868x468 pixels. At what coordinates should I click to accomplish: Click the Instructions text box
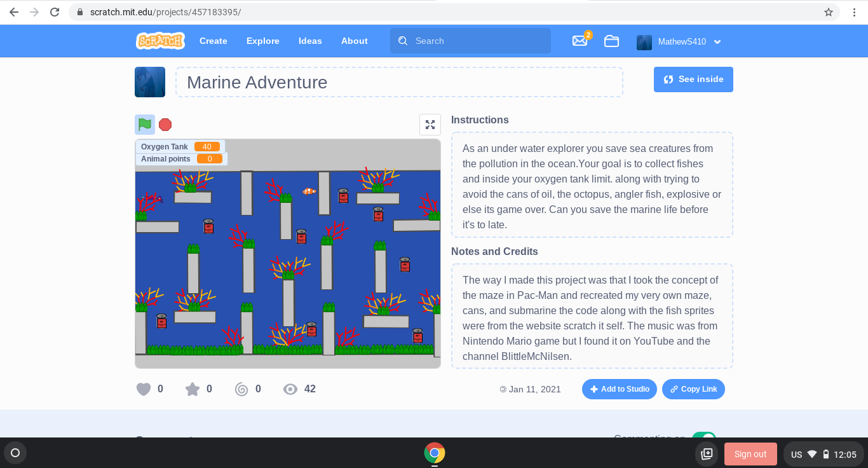click(592, 185)
